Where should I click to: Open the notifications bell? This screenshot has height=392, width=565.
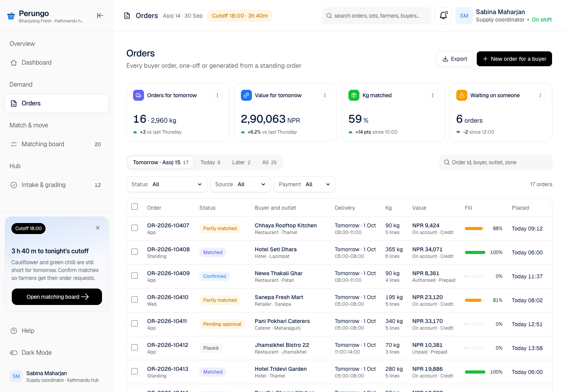point(443,16)
